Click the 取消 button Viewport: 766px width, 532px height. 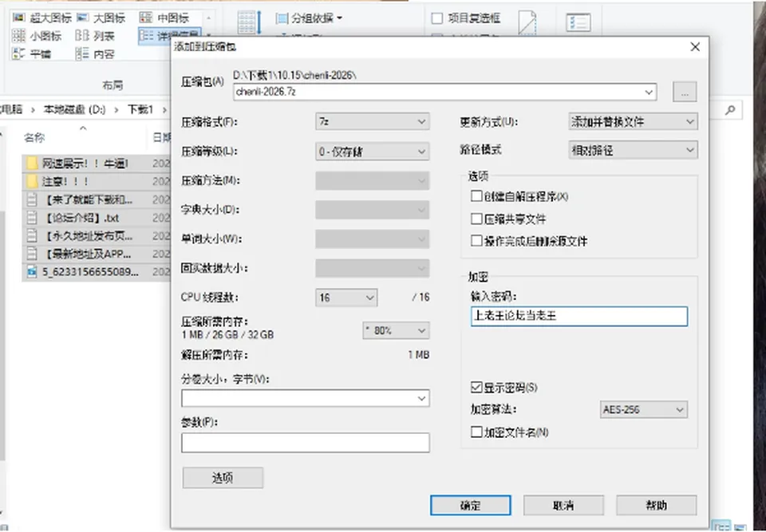[563, 505]
